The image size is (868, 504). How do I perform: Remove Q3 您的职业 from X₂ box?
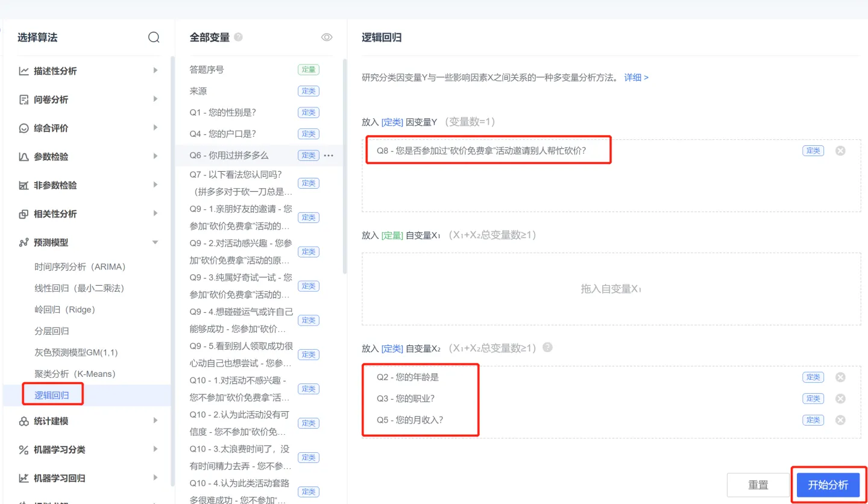click(x=840, y=398)
